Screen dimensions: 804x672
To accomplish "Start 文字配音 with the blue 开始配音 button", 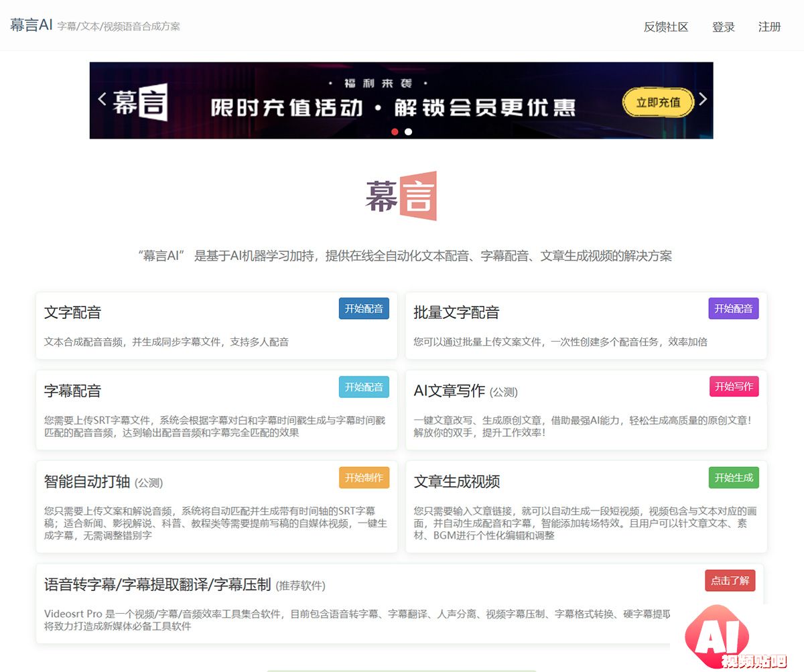I will [x=364, y=308].
